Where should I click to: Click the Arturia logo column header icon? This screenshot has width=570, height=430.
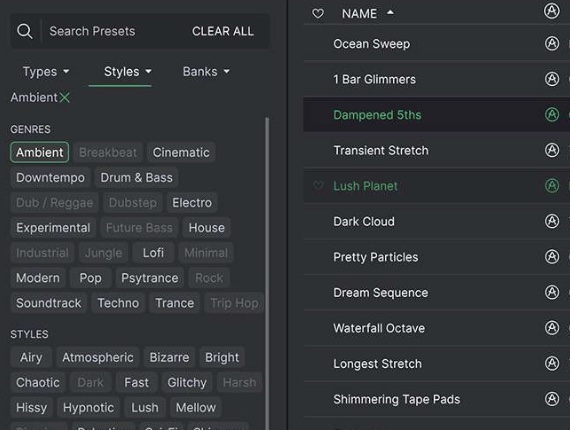(551, 11)
